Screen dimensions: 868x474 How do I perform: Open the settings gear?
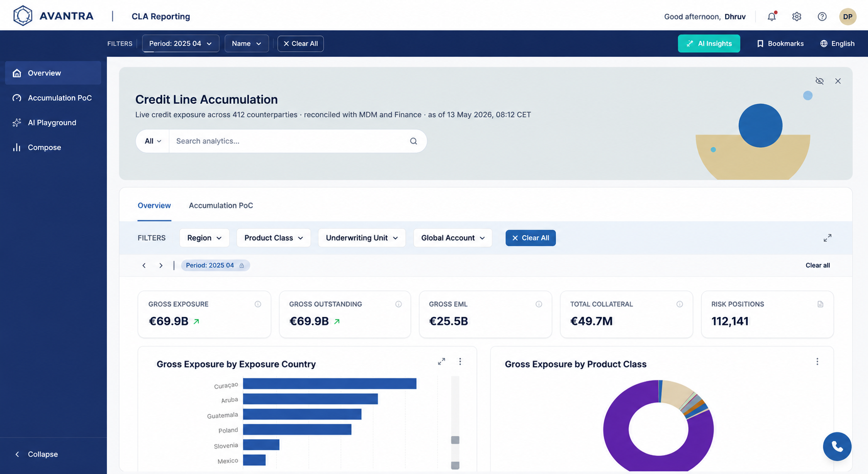pyautogui.click(x=796, y=16)
